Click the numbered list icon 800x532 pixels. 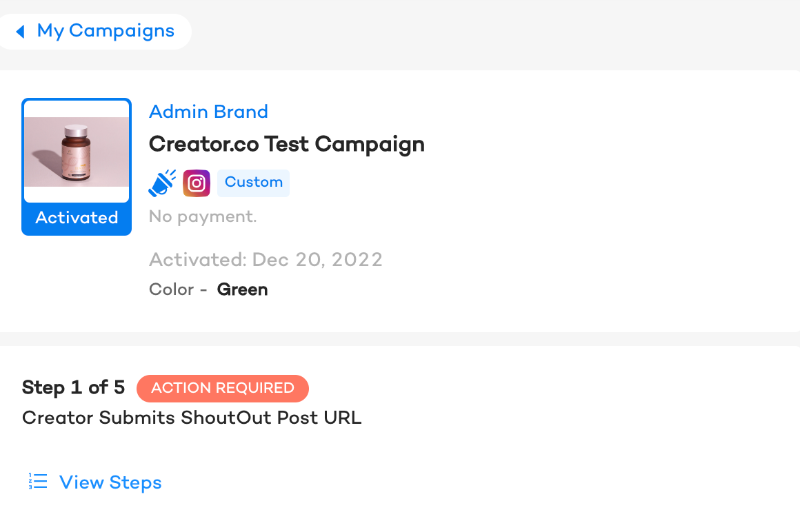pos(38,481)
